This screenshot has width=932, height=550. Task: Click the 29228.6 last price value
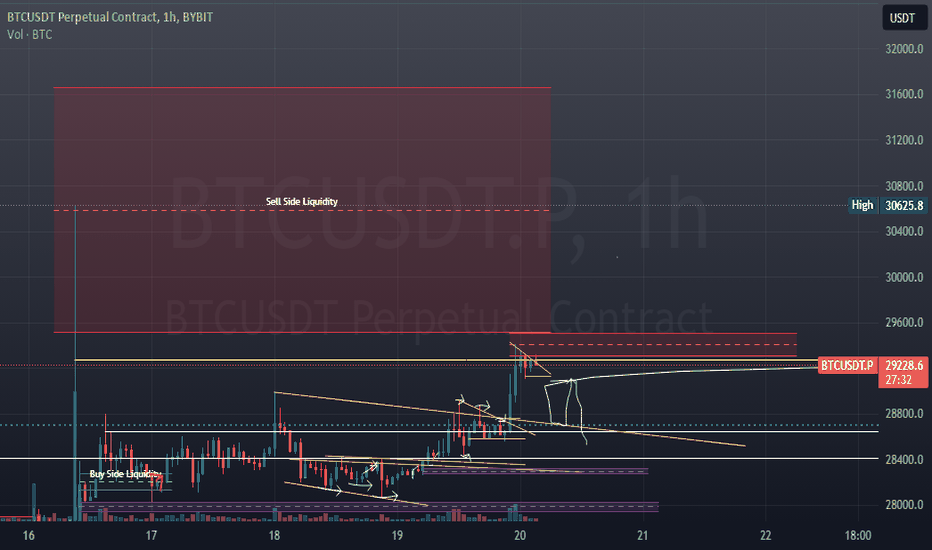pos(904,365)
